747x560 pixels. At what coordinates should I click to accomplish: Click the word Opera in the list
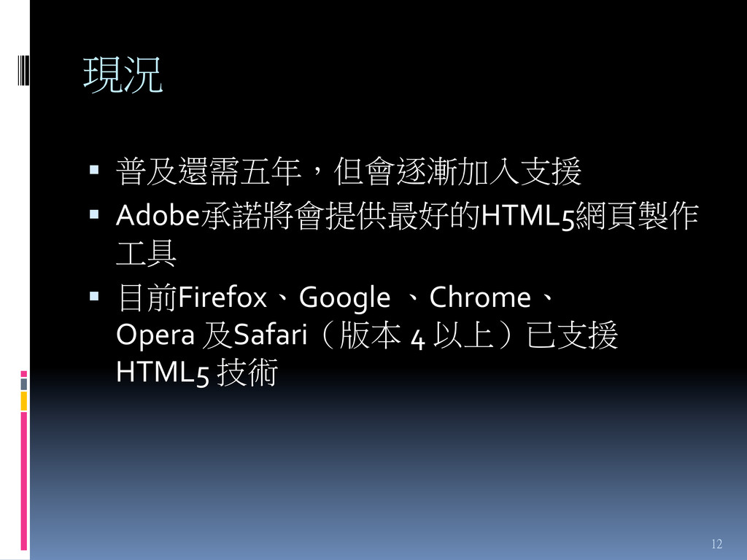click(x=155, y=335)
